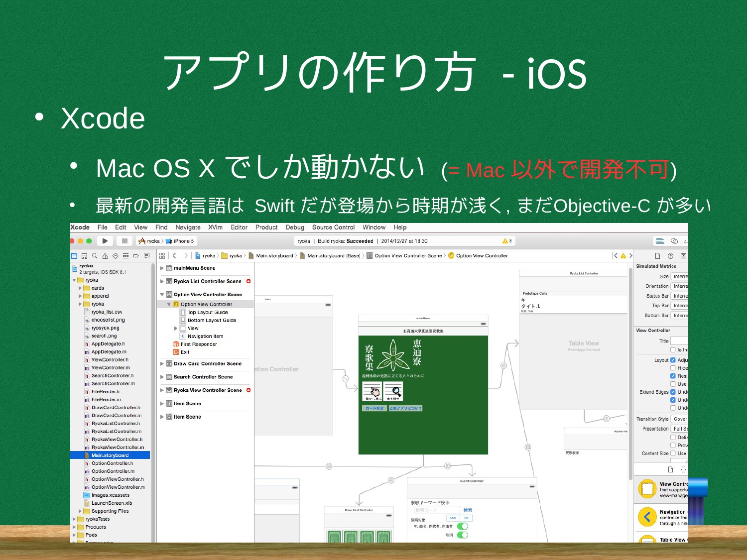Click the related items grid icon in jump bar
Viewport: 747px width, 560px height.
pos(162,256)
